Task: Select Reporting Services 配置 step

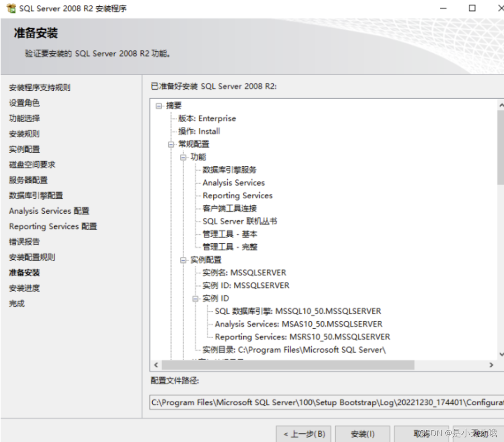Action: [52, 226]
